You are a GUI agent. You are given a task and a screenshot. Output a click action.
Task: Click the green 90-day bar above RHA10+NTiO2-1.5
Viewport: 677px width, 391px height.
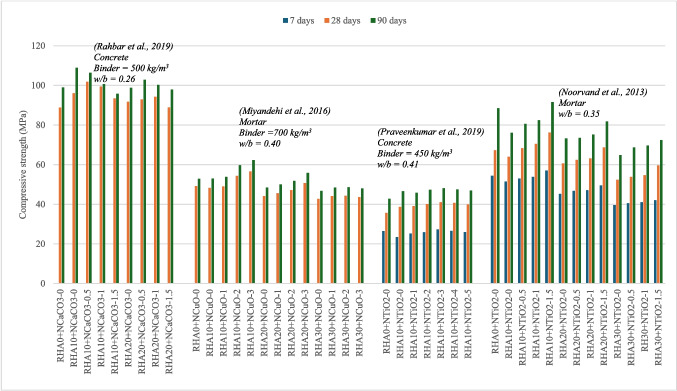point(553,192)
